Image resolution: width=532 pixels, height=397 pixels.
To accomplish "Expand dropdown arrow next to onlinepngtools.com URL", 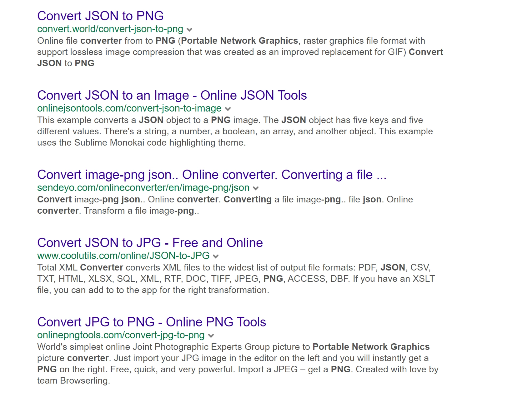I will 211,336.
